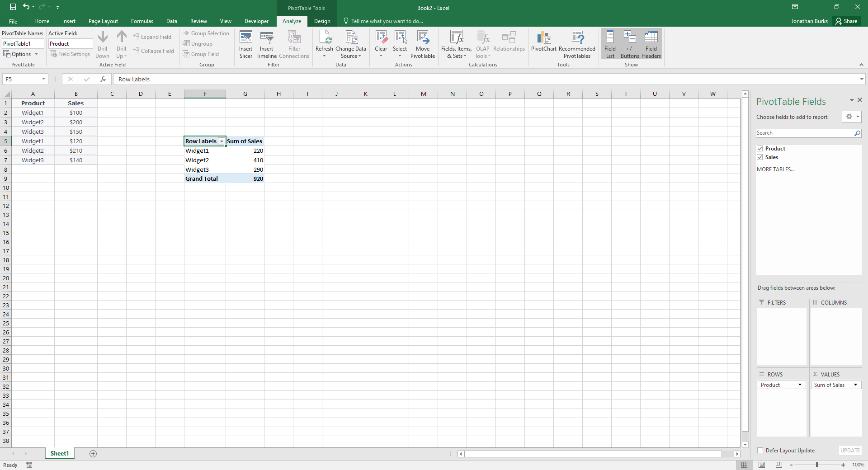Uncheck the Product field checkbox
Screen dimensions: 868x470
pyautogui.click(x=760, y=149)
